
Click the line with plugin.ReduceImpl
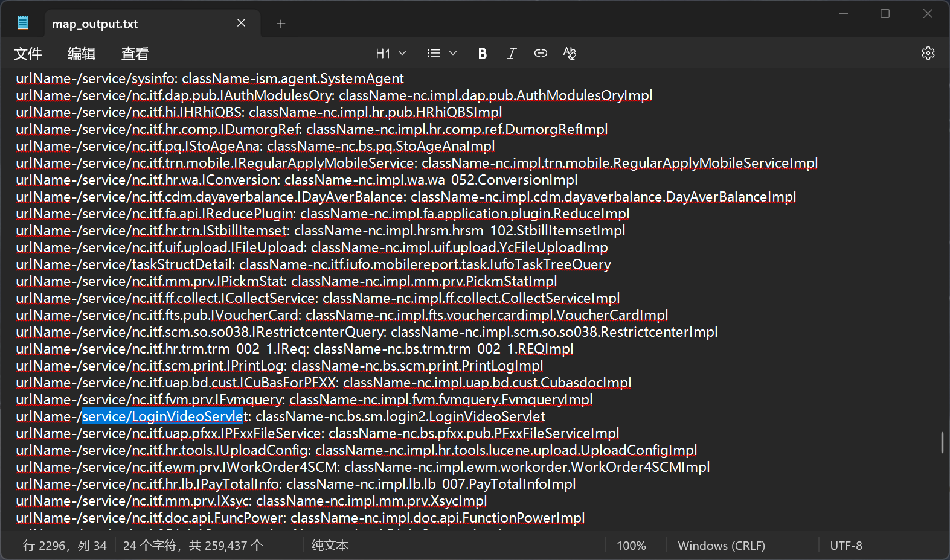[x=323, y=214]
